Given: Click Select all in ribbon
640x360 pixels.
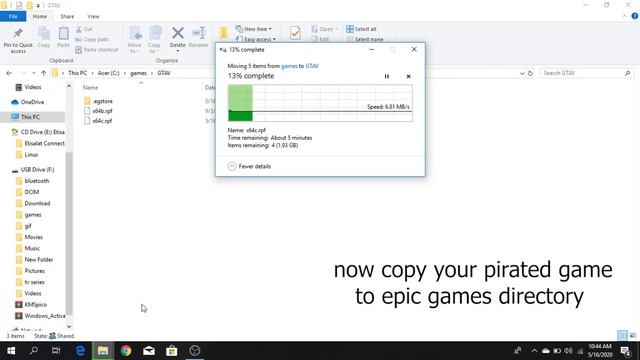Looking at the screenshot, I should pos(361,29).
